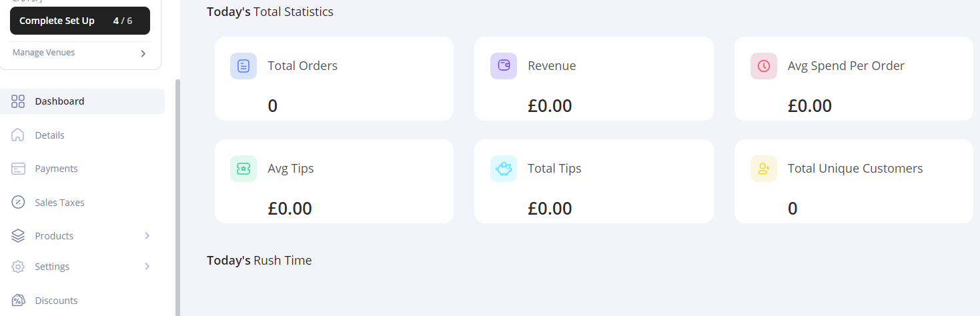Click the Complete Set Up button

[80, 21]
